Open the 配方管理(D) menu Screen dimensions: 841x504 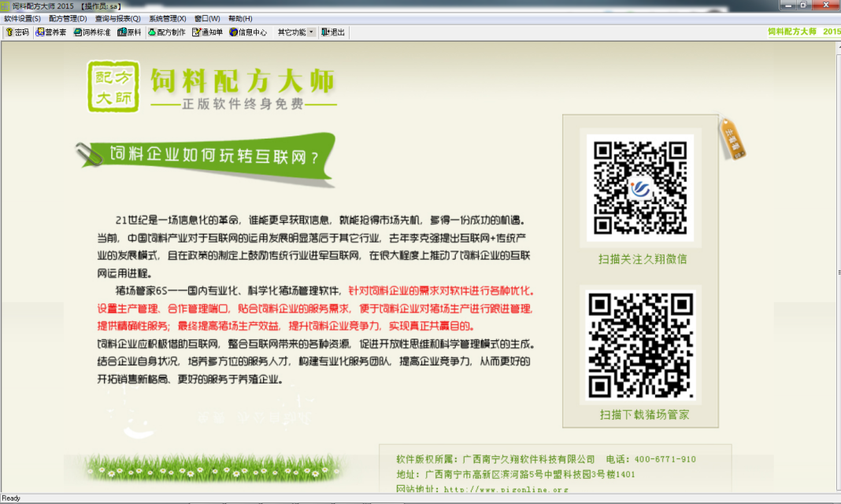(68, 18)
